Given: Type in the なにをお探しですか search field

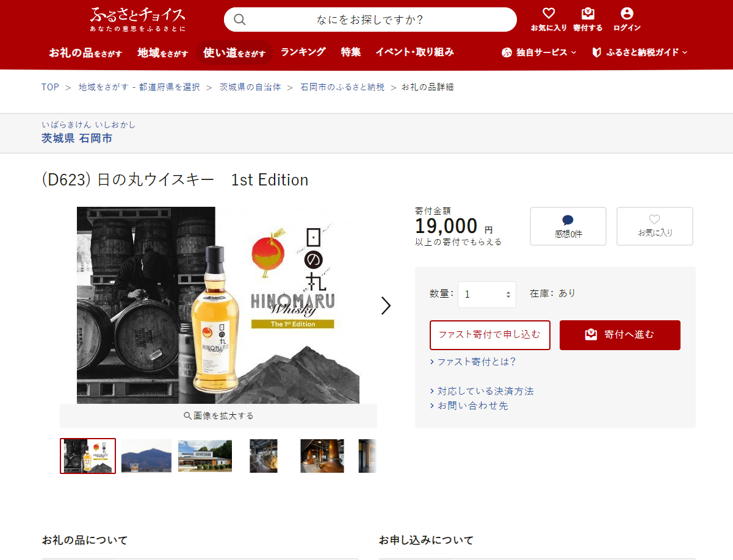Looking at the screenshot, I should coord(370,20).
